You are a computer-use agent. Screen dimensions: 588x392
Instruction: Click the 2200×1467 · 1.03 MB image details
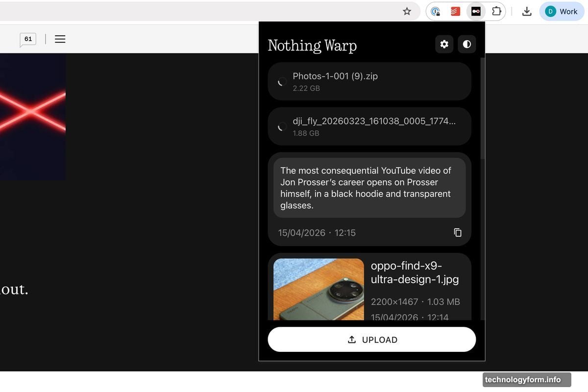416,302
